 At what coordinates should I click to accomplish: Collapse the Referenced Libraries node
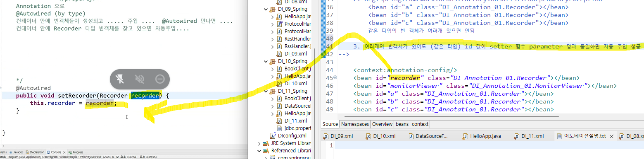pos(259,151)
